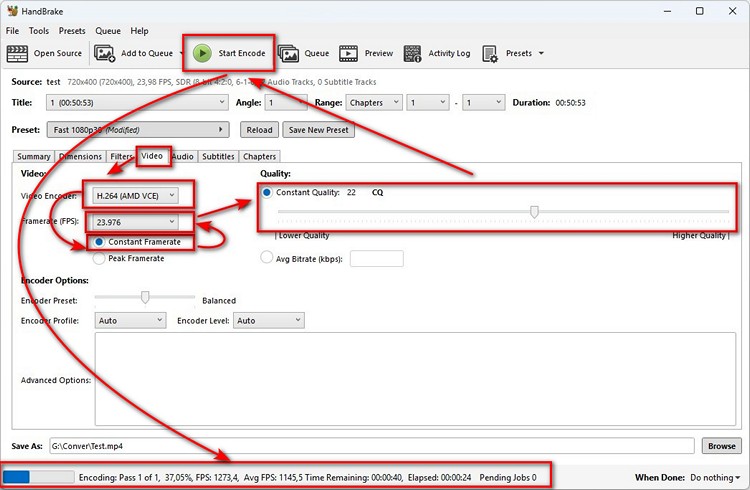
Task: Click the encoding progress bar
Action: [x=38, y=477]
